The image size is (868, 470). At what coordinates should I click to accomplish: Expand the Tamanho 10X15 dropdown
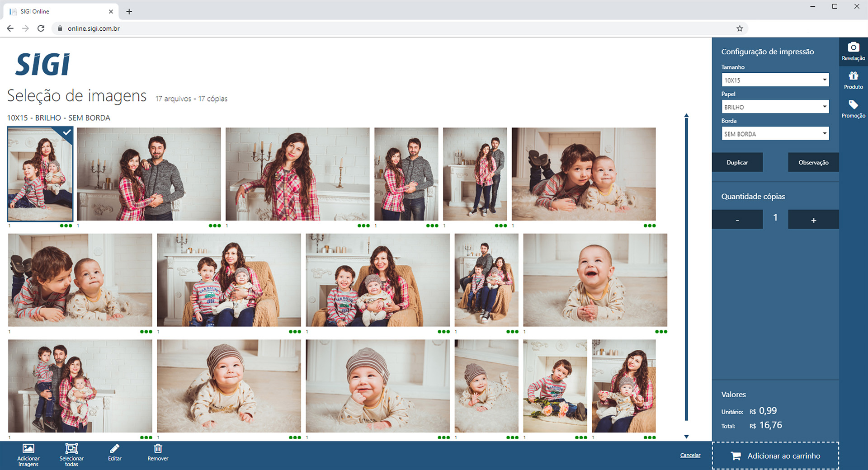coord(775,80)
